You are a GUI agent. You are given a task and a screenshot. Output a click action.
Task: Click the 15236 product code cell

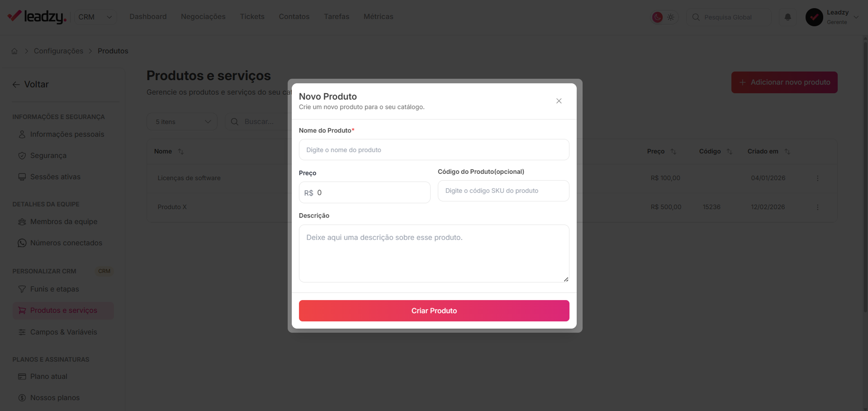[x=711, y=207]
